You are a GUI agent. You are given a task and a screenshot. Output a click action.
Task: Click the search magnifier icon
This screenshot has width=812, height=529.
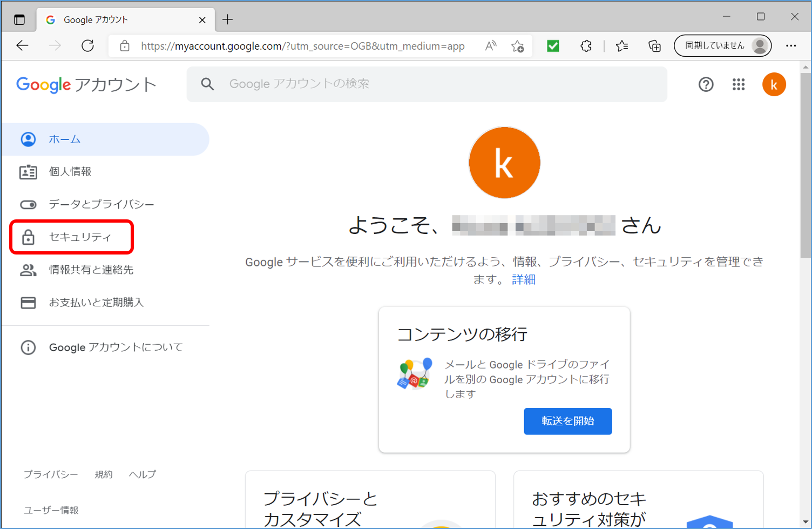tap(207, 84)
